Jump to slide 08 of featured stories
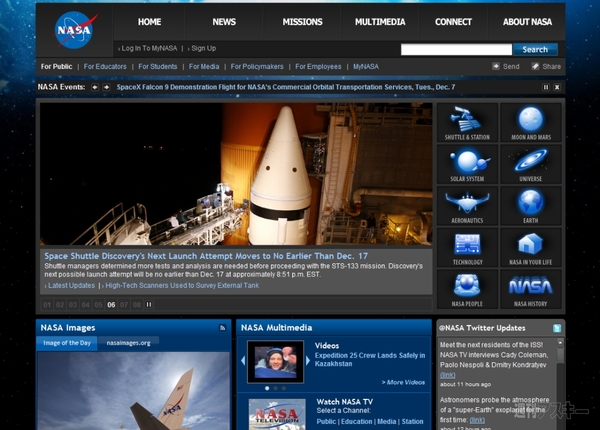This screenshot has height=430, width=600. point(137,305)
